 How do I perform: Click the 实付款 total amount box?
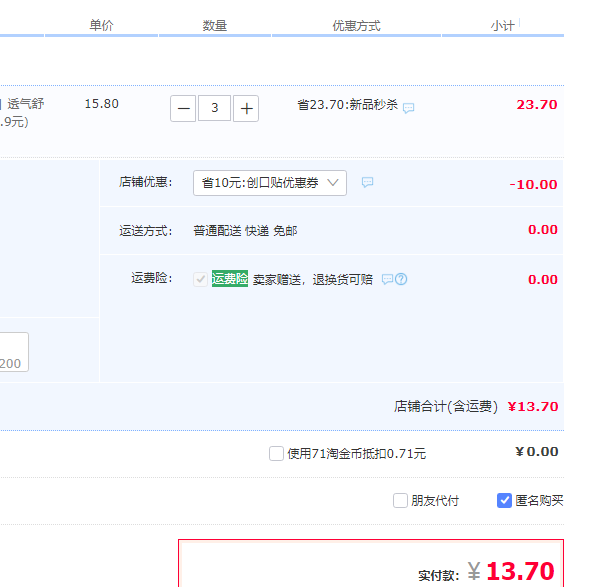click(x=371, y=563)
